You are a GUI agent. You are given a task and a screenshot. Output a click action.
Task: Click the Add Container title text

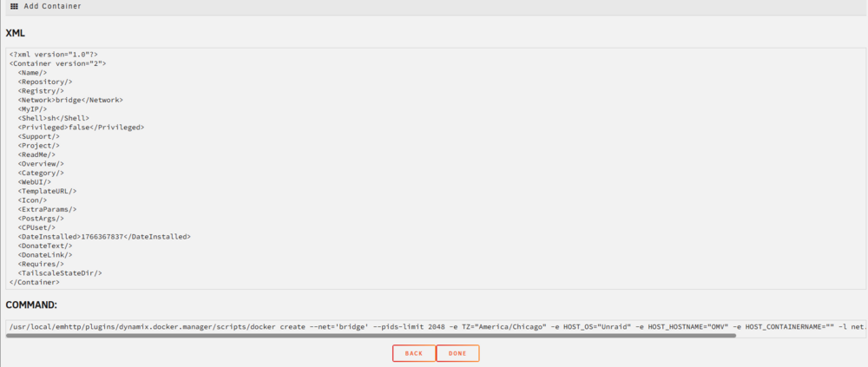53,7
